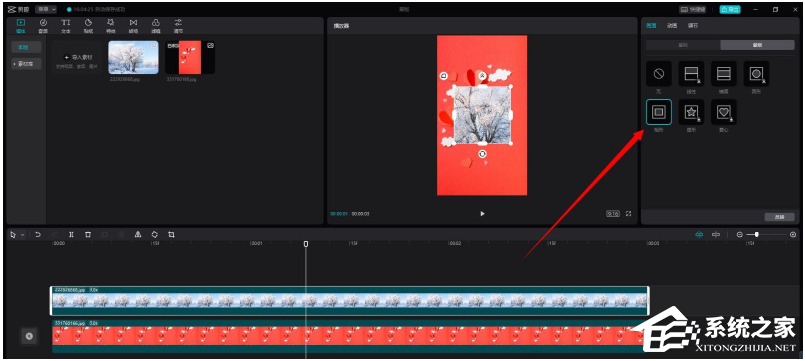Click the Undo arrow in timeline toolbar
This screenshot has height=361, width=805.
click(x=37, y=234)
